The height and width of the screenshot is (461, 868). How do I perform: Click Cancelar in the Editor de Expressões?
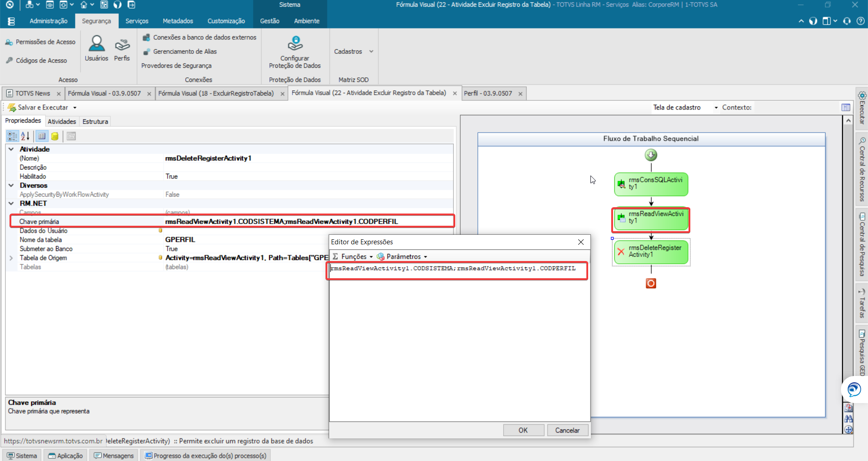click(567, 430)
